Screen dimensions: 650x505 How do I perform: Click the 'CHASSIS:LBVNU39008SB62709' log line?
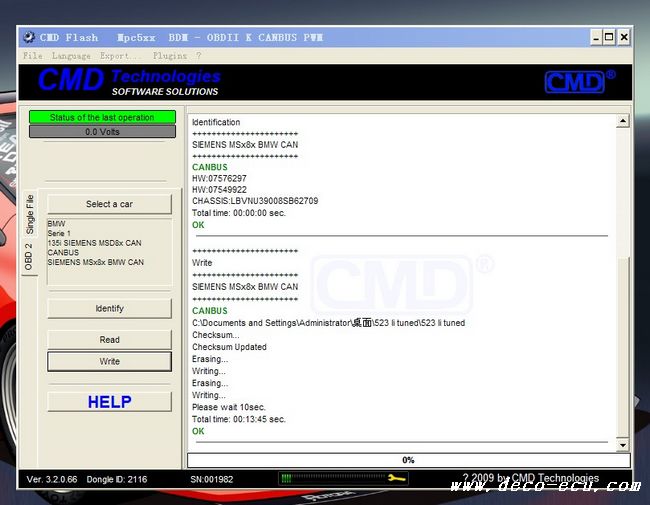[255, 201]
